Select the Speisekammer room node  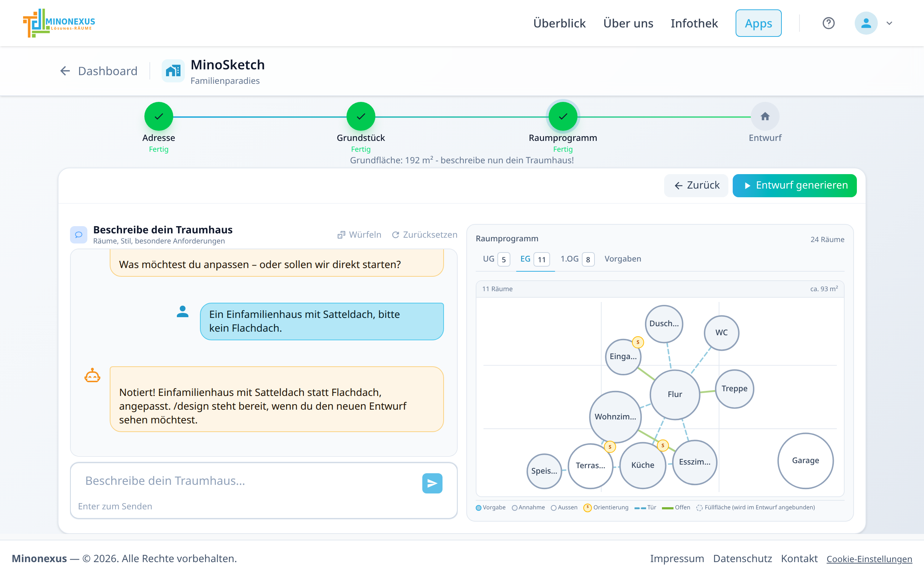[544, 471]
